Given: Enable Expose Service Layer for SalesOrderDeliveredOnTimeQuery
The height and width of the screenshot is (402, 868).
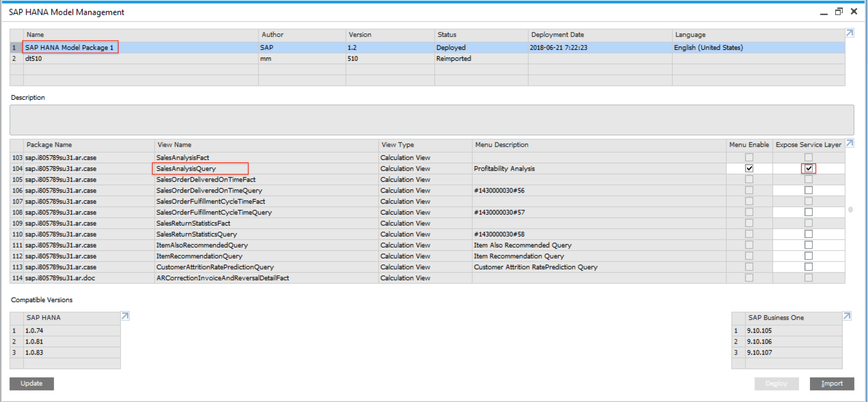Looking at the screenshot, I should point(809,190).
